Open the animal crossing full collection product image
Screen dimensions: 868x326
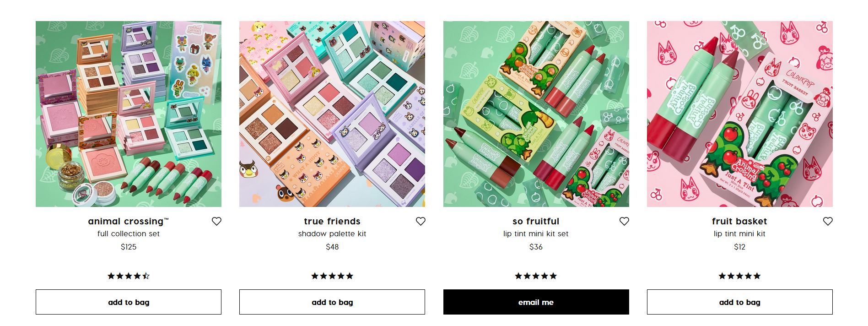click(129, 114)
